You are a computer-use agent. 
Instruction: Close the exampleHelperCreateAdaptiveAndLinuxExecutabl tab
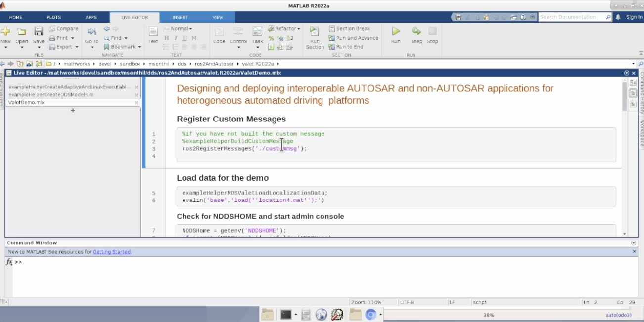(x=136, y=87)
